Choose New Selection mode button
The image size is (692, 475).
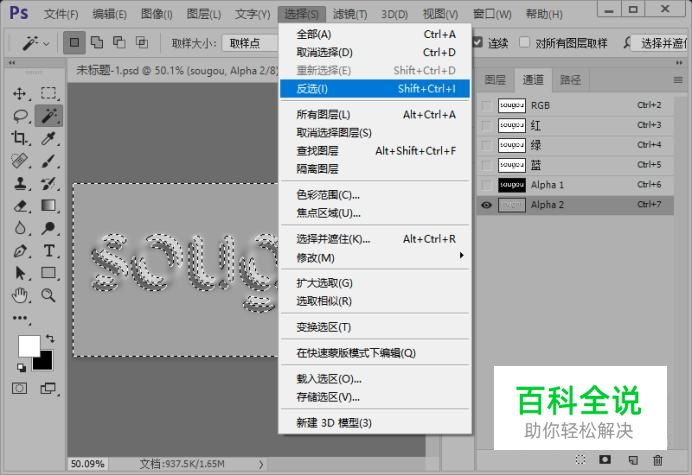pos(74,43)
